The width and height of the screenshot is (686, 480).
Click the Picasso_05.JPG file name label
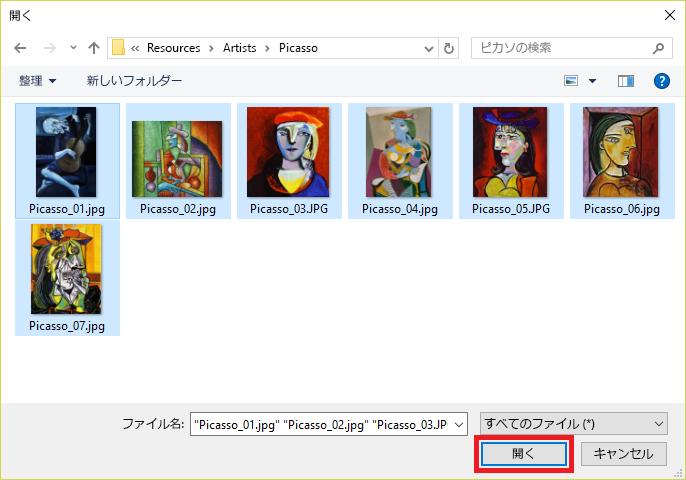[511, 209]
